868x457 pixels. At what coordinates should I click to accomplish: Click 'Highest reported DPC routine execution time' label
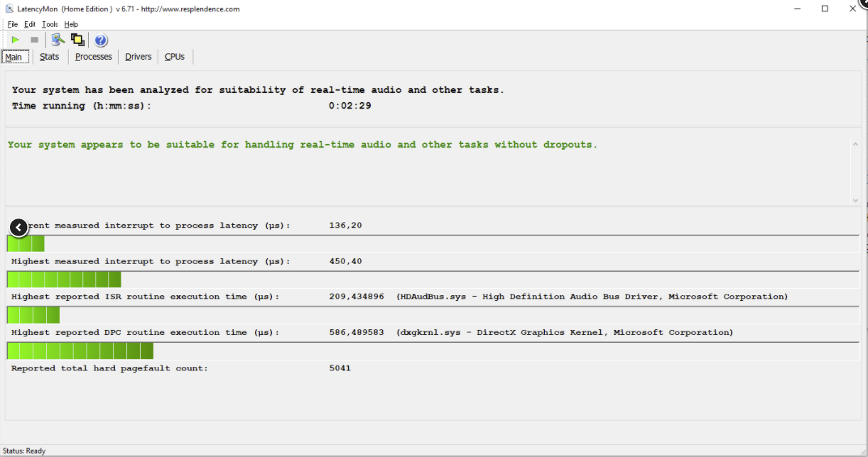point(146,332)
